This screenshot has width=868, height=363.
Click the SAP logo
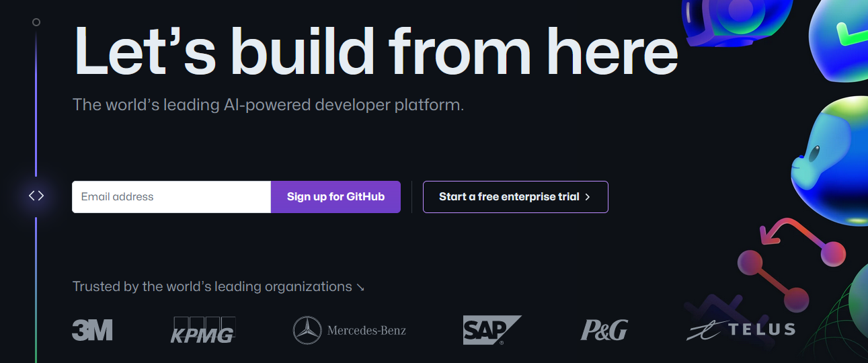point(491,330)
